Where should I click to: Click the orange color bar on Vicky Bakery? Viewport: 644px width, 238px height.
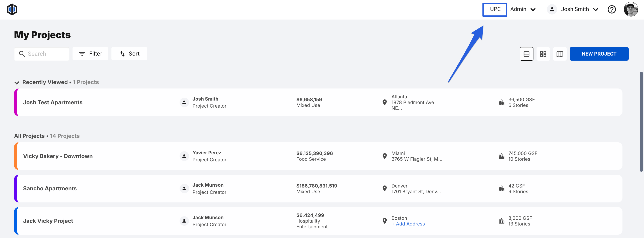(16, 156)
